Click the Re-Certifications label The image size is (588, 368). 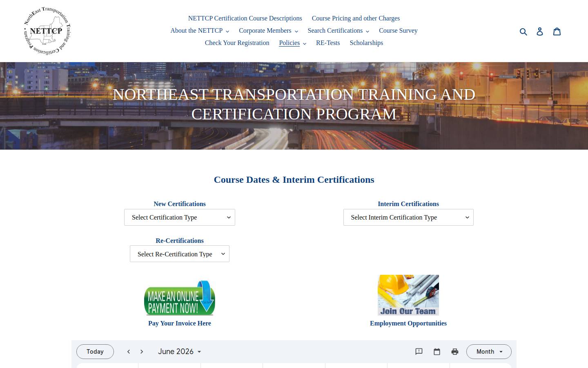(180, 241)
